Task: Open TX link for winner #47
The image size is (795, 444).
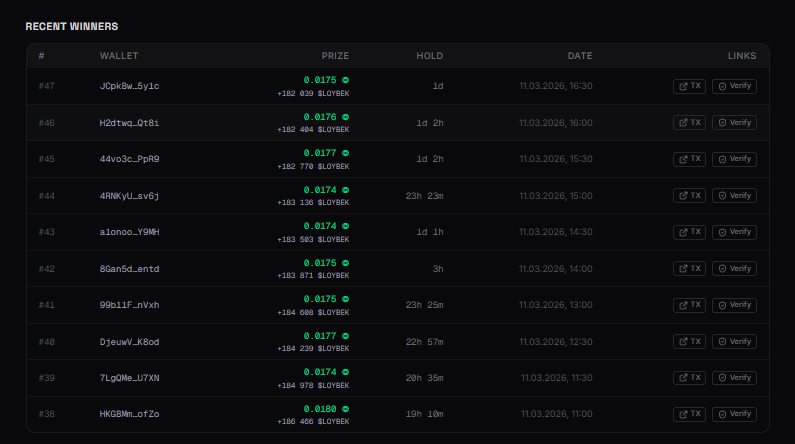Action: pyautogui.click(x=689, y=86)
